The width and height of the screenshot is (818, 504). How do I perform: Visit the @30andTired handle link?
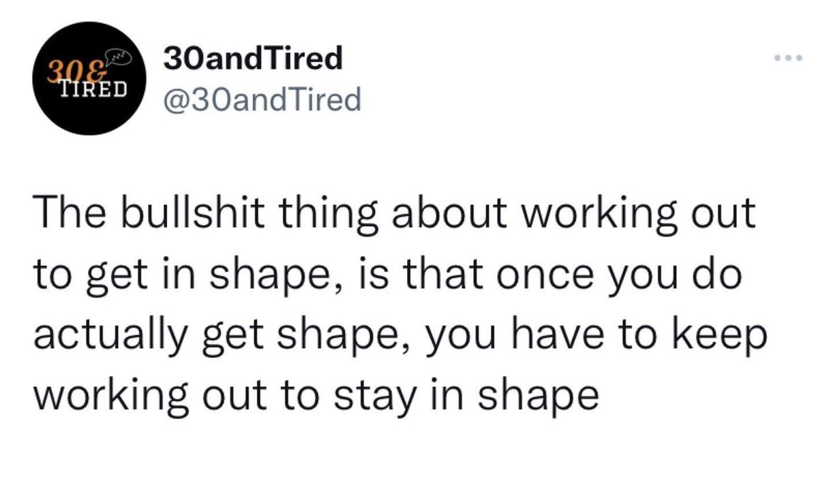pos(262,99)
